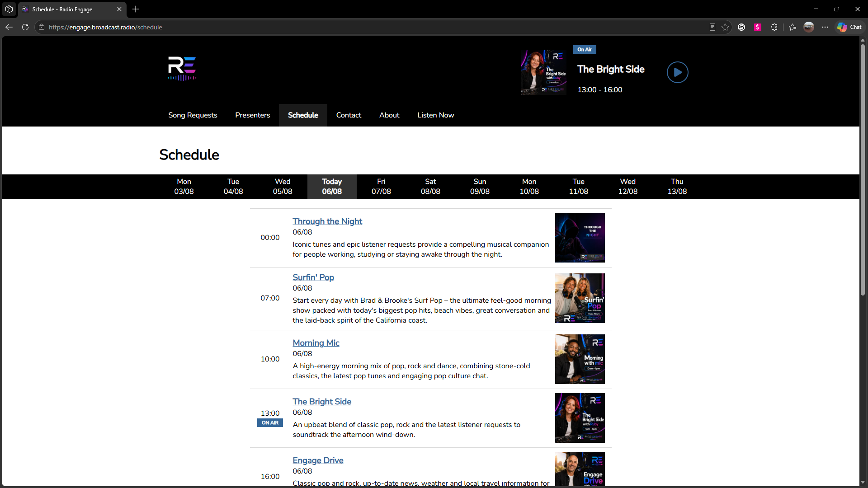
Task: Click the 13:00 - 16:00 header time
Action: [x=600, y=90]
